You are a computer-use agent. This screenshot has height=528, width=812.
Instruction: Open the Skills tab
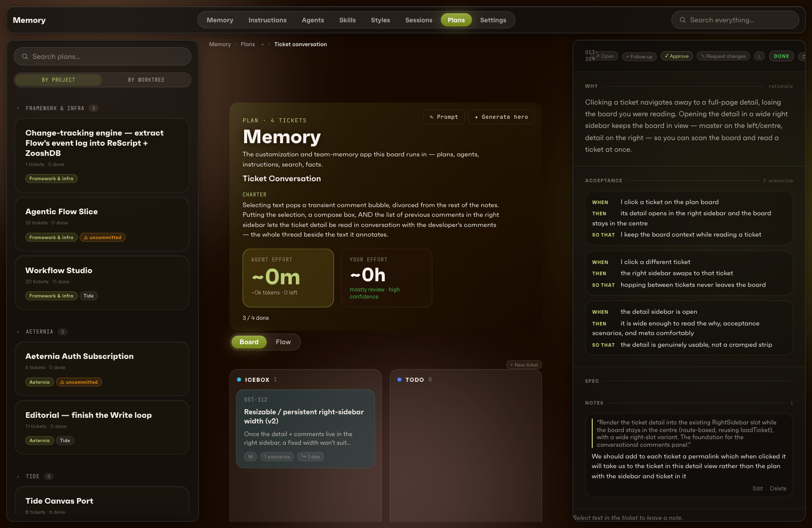pos(348,20)
